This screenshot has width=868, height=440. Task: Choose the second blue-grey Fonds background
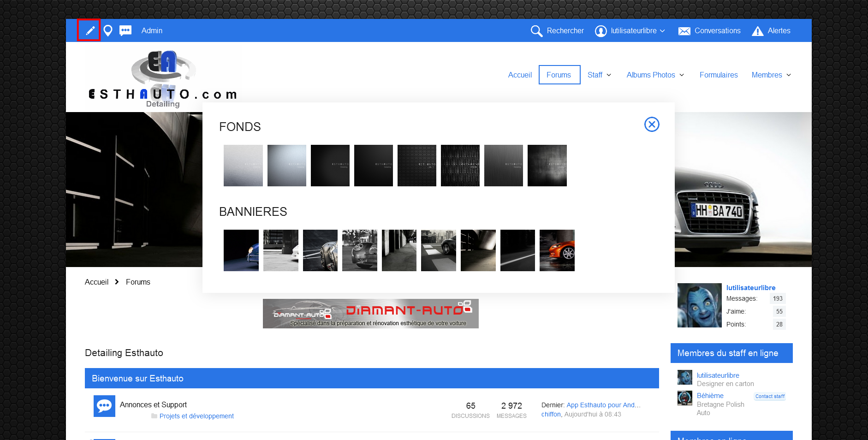point(287,166)
